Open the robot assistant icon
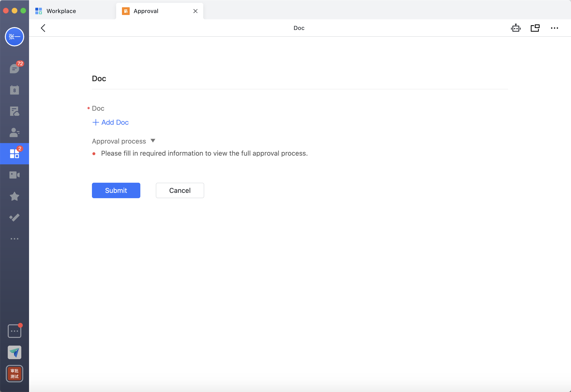 coord(516,28)
